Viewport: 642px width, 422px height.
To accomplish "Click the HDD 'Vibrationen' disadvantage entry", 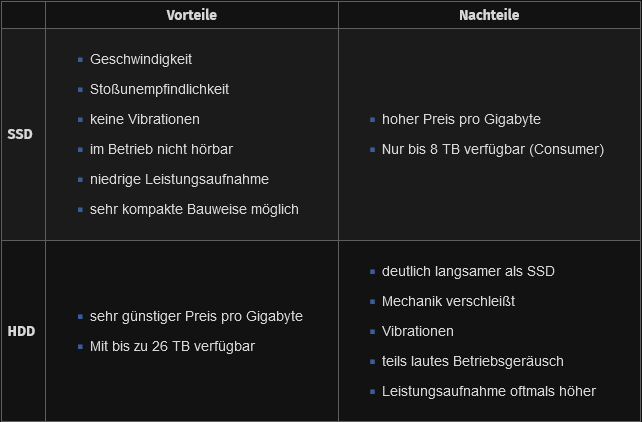I will [x=417, y=331].
